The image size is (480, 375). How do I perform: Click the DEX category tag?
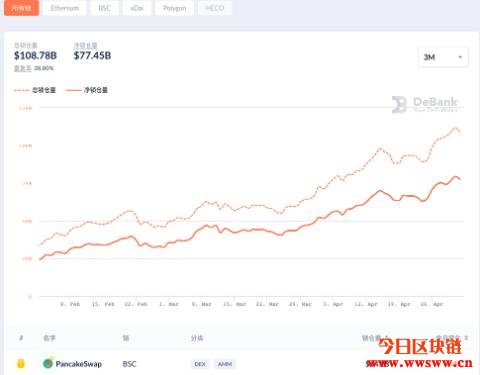pos(200,364)
